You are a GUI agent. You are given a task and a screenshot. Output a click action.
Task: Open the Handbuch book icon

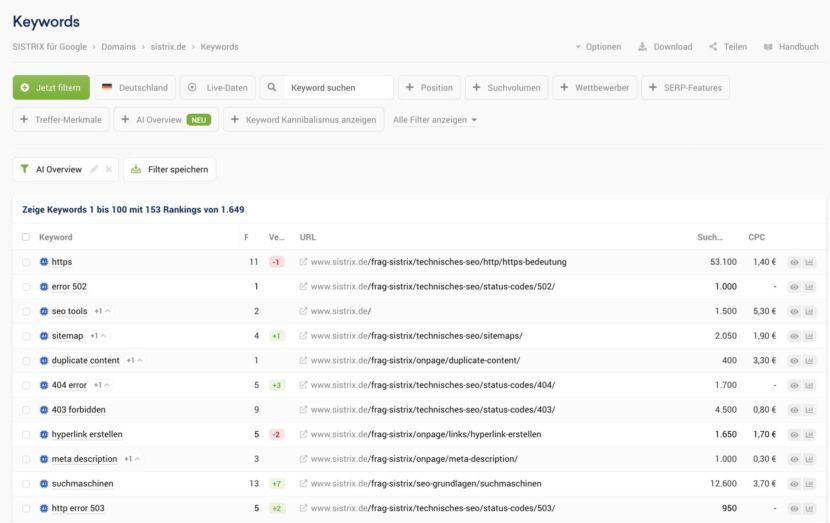pyautogui.click(x=768, y=47)
